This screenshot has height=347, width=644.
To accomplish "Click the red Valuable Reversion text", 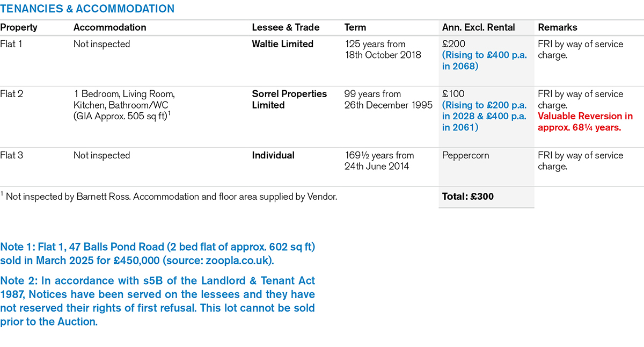I will [x=586, y=122].
